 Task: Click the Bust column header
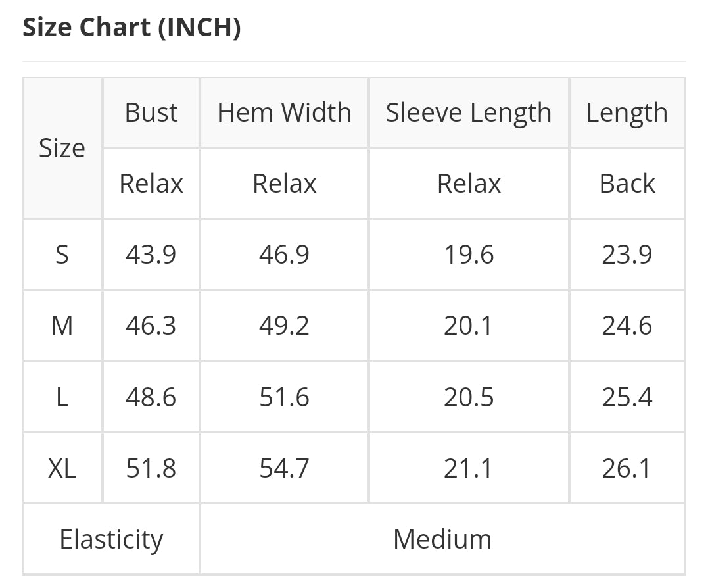click(x=151, y=112)
